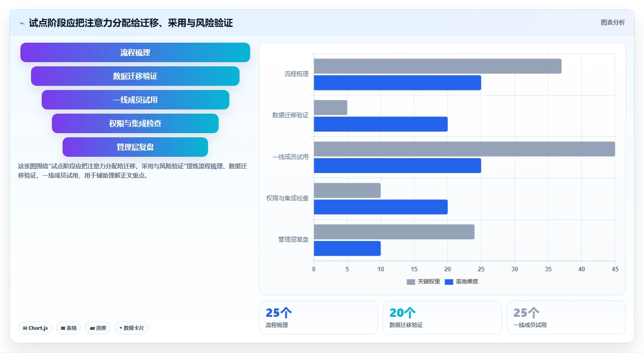The image size is (644, 353).
Task: Click the description paragraph under the funnel
Action: click(133, 171)
